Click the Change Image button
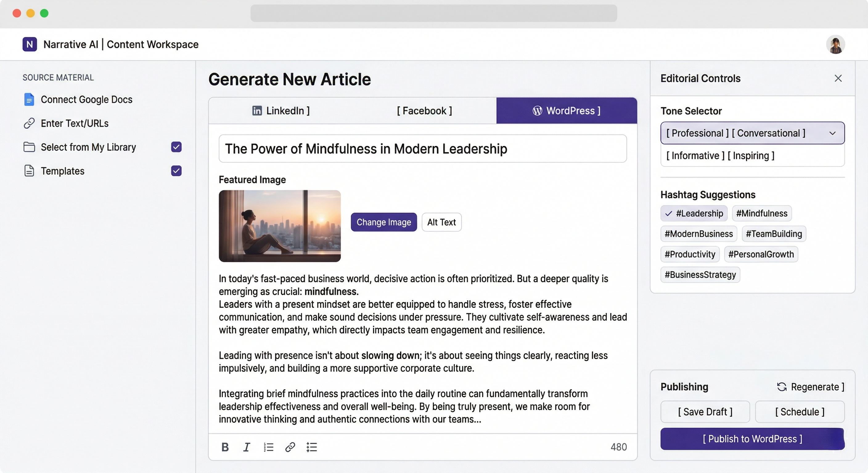This screenshot has width=868, height=473. click(x=383, y=222)
